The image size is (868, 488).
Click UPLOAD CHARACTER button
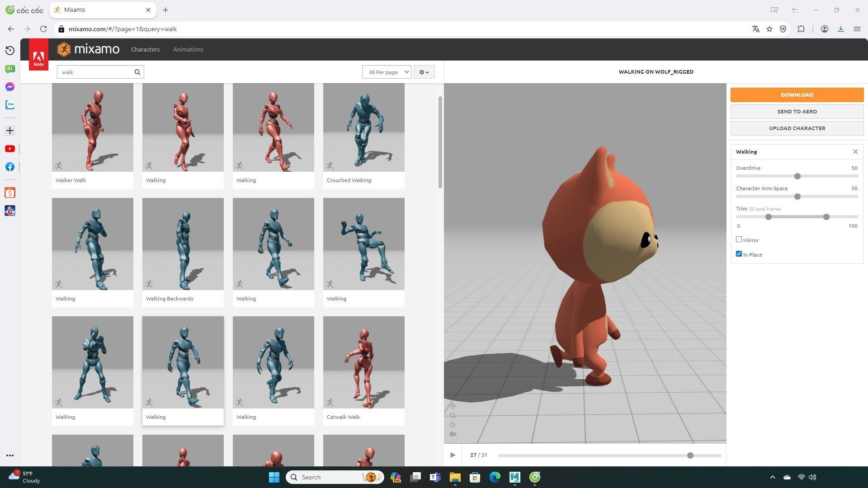click(797, 128)
